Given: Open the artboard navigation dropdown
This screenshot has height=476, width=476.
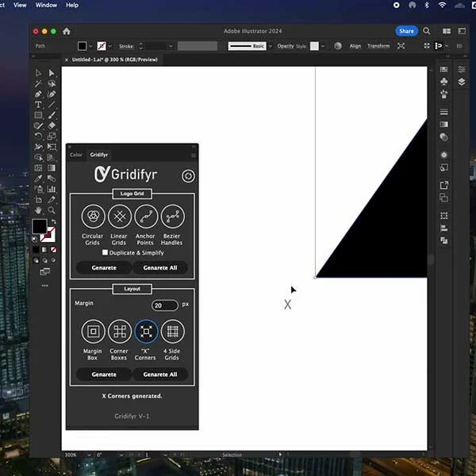Looking at the screenshot, I should [x=165, y=455].
